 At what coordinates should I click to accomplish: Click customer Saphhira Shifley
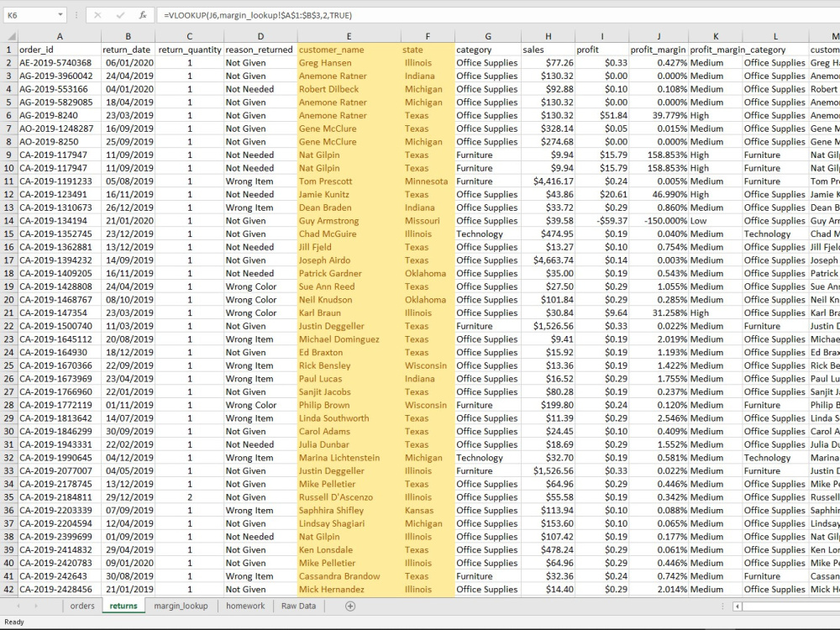pyautogui.click(x=349, y=510)
